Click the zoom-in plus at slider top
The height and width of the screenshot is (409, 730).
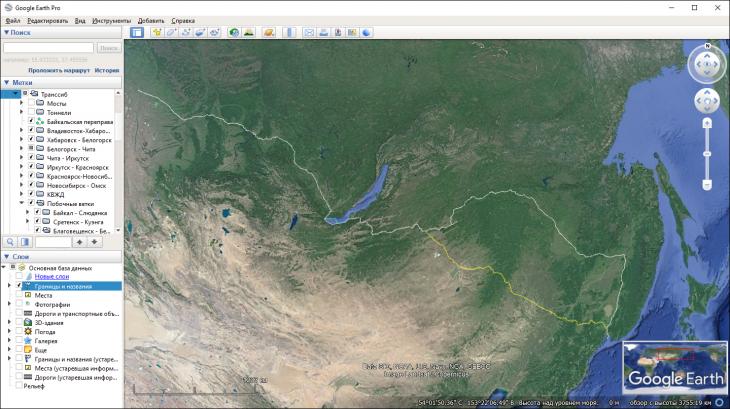pyautogui.click(x=707, y=123)
